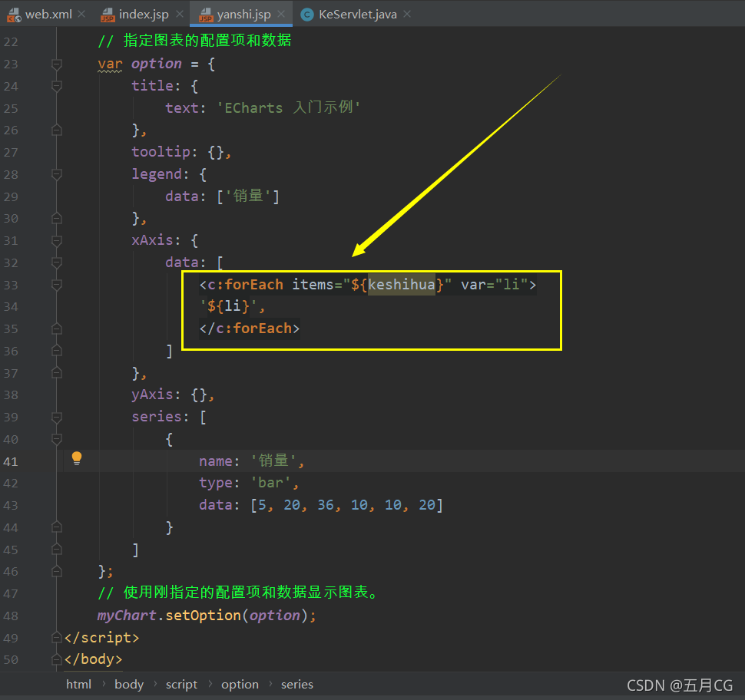
Task: Fold the xAxis block from the gutter
Action: [55, 240]
